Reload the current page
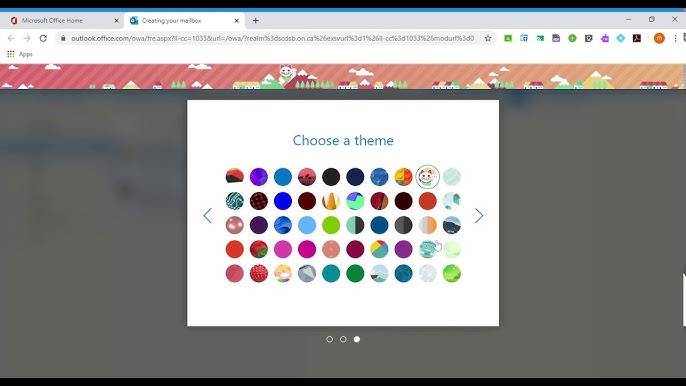 (x=43, y=39)
